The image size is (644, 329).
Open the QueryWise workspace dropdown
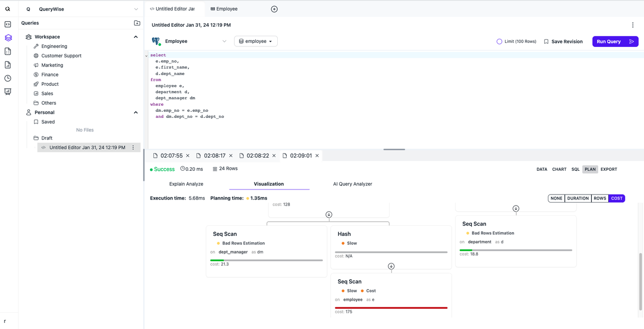coord(136,9)
